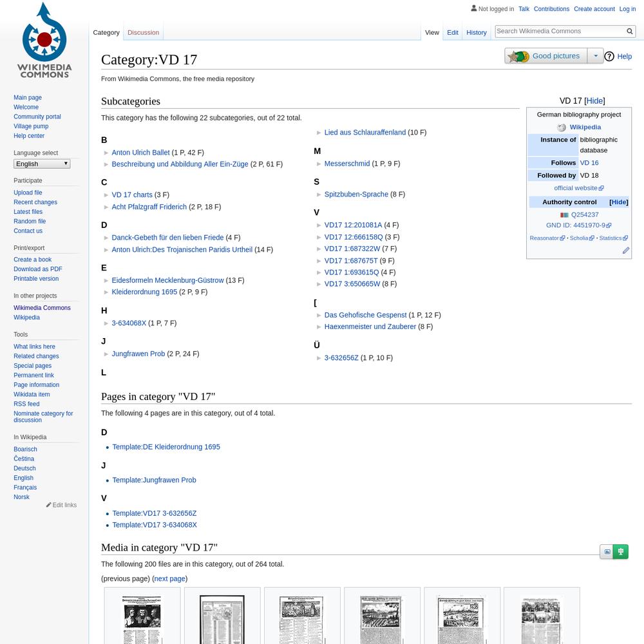The height and width of the screenshot is (644, 644).
Task: Click the Good pictures button
Action: pos(546,56)
